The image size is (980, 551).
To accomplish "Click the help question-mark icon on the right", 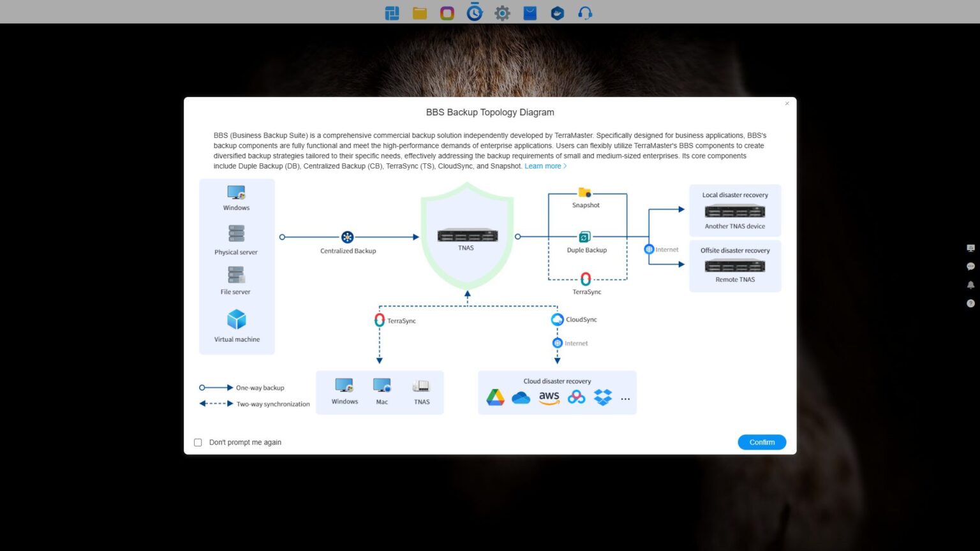I will tap(970, 304).
